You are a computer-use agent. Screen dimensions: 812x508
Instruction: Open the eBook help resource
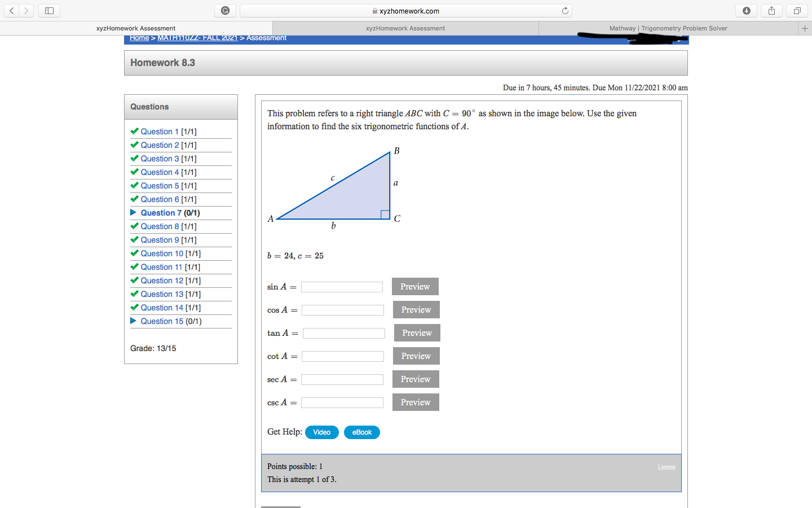361,432
